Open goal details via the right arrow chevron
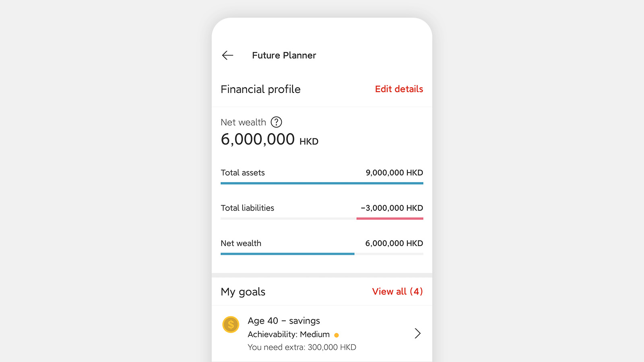Image resolution: width=644 pixels, height=362 pixels. (417, 333)
